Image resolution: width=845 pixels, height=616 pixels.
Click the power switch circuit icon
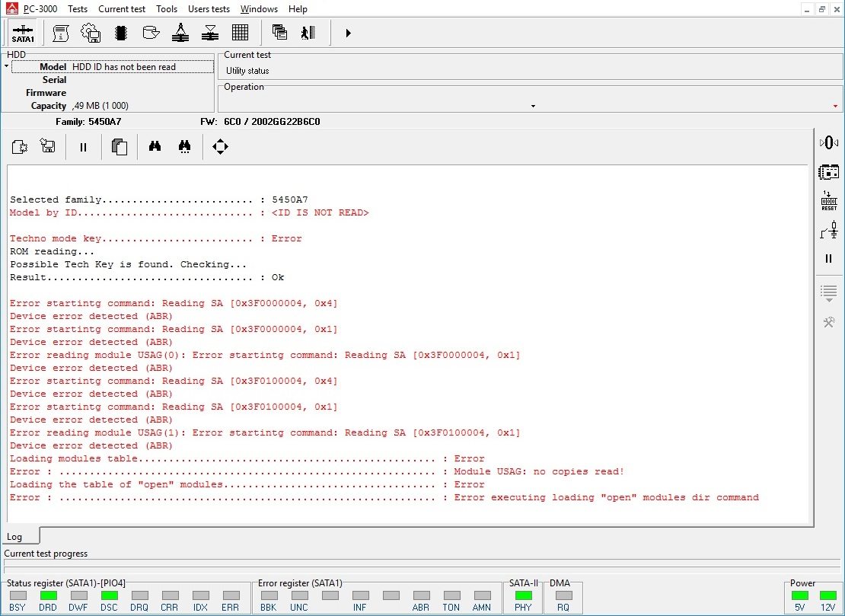point(829,230)
